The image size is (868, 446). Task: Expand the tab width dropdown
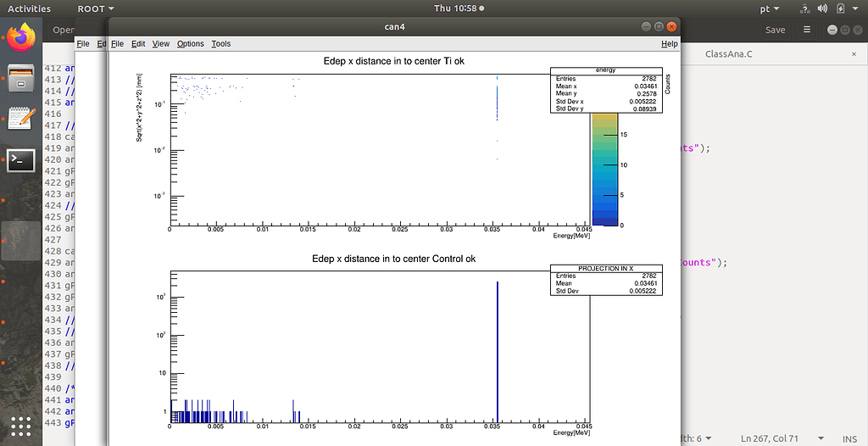coord(696,438)
